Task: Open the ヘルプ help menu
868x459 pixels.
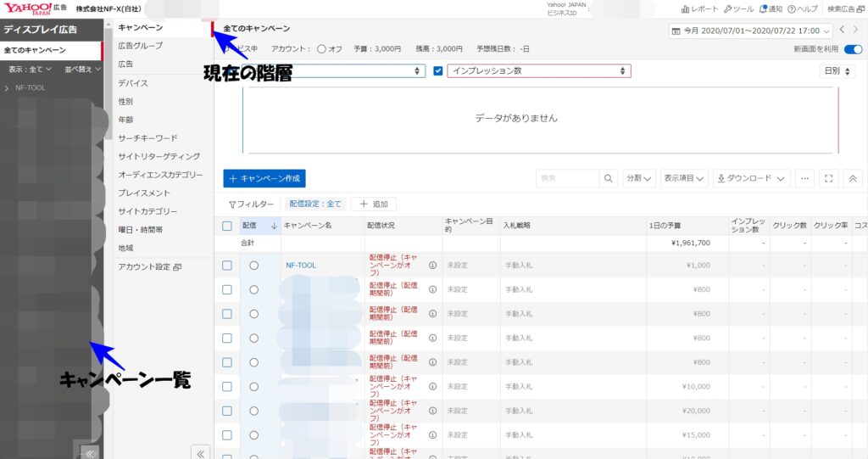Action: [x=802, y=8]
